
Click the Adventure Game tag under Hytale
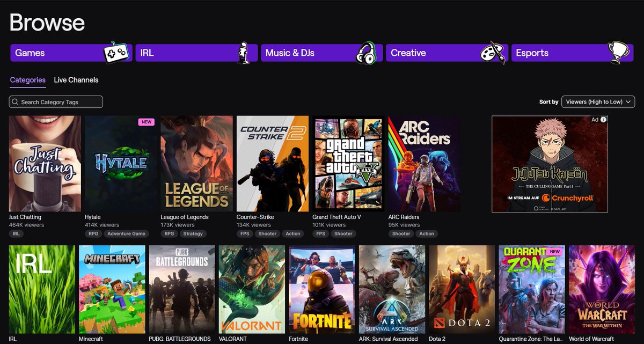126,234
